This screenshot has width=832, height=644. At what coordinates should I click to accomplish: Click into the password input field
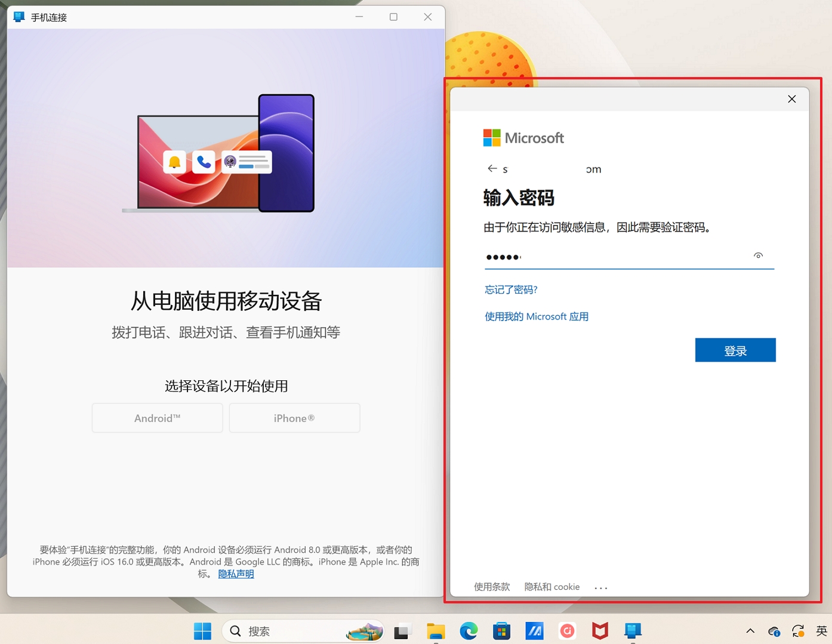[628, 257]
